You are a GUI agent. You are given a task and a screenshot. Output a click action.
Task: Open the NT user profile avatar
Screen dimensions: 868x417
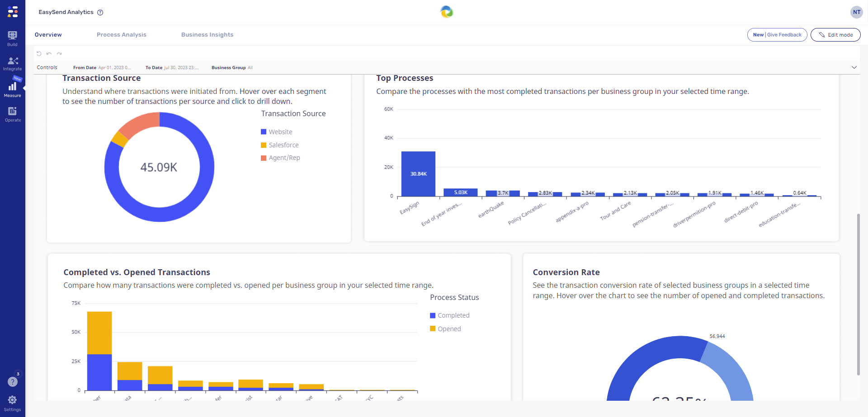pos(857,12)
